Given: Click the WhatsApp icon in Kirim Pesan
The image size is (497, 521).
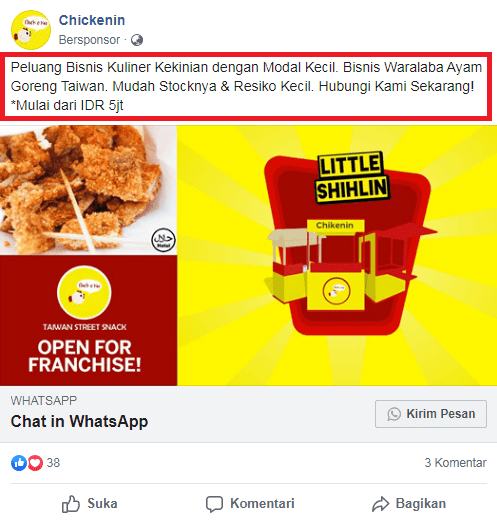Looking at the screenshot, I should pyautogui.click(x=394, y=414).
